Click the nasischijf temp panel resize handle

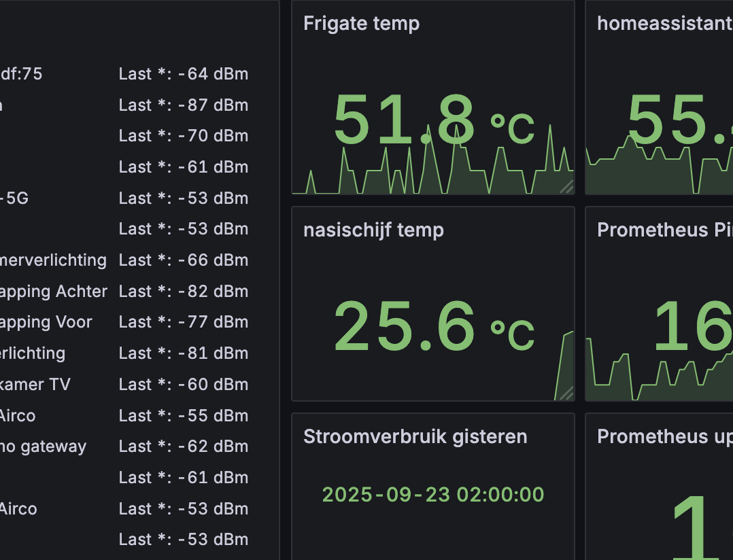point(566,393)
